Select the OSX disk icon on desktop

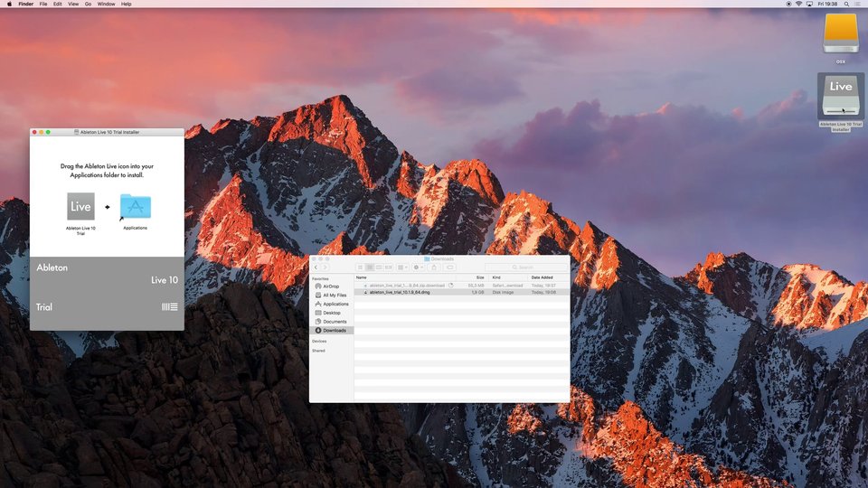tap(840, 33)
